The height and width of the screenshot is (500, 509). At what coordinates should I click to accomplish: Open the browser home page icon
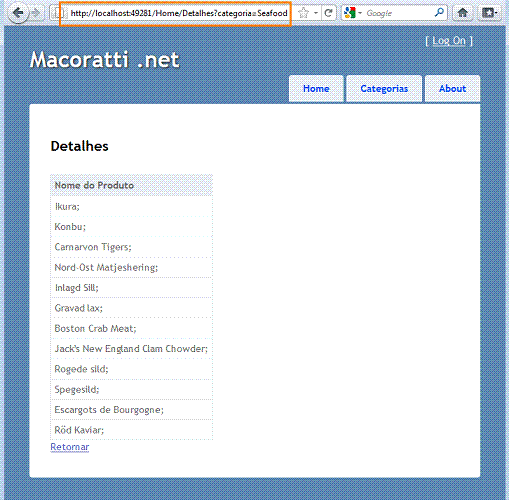[462, 13]
